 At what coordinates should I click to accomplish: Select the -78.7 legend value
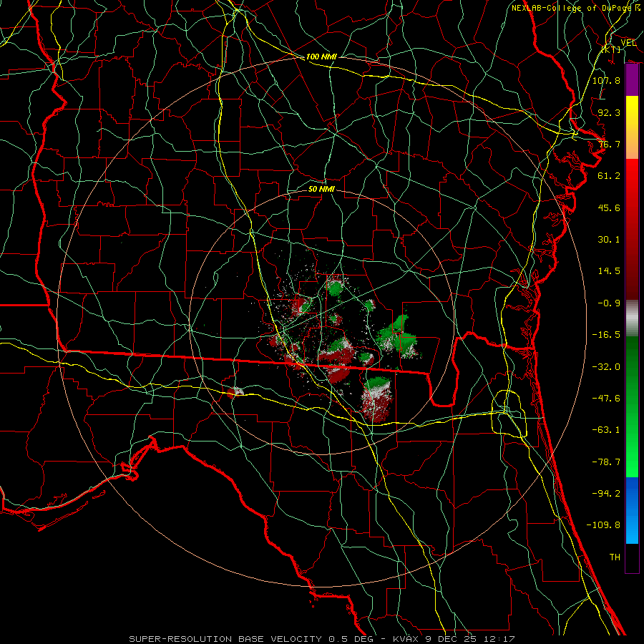pos(606,462)
